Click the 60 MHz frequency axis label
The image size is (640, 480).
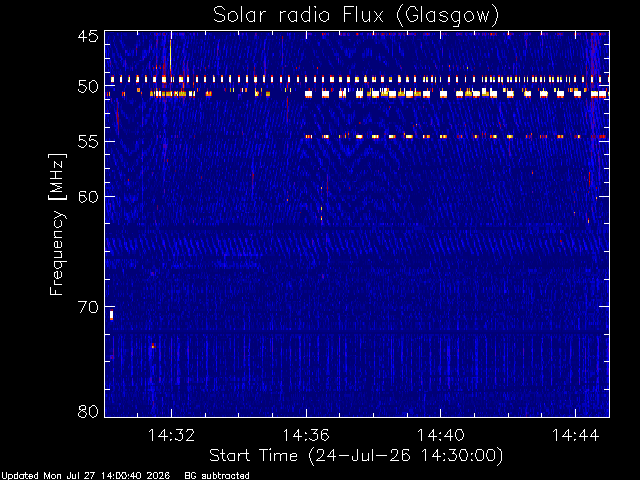(x=88, y=197)
